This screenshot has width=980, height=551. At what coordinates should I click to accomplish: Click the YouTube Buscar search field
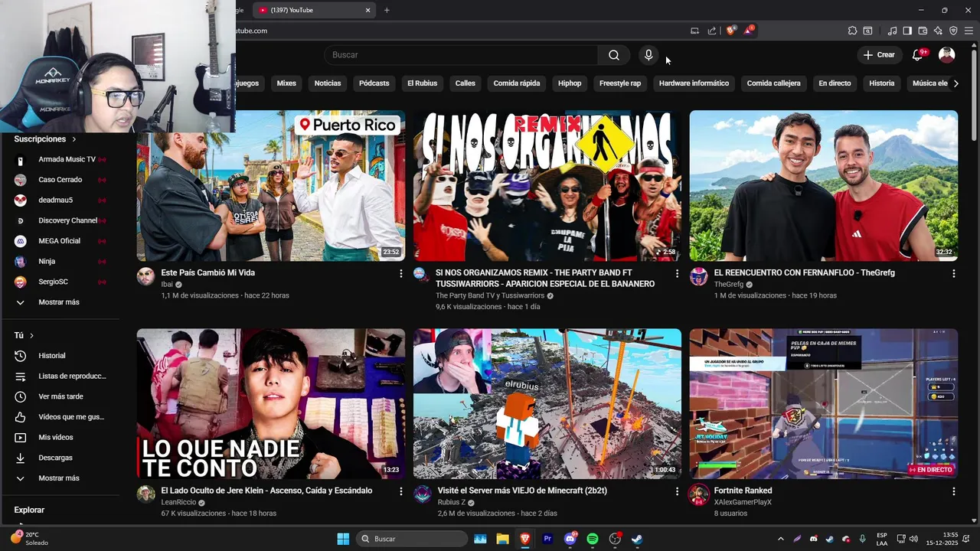[x=461, y=55]
